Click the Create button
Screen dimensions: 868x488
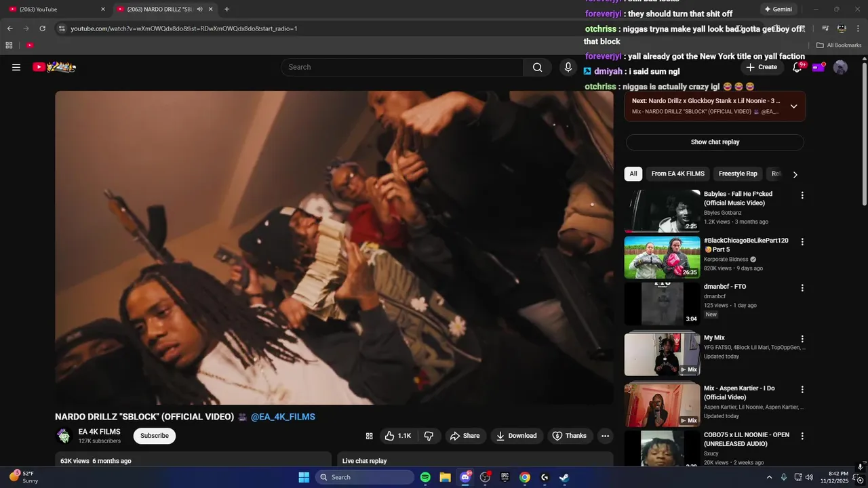pyautogui.click(x=761, y=67)
